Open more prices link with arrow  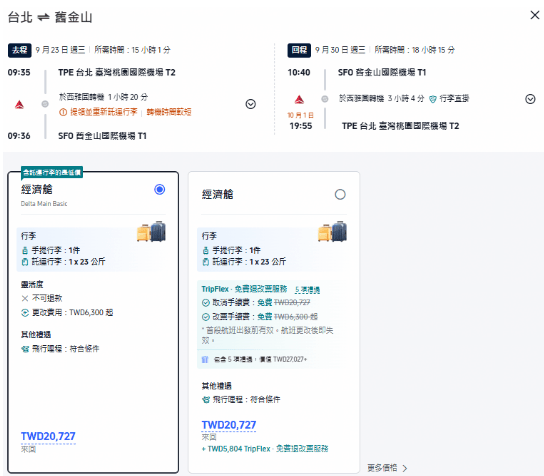click(x=387, y=468)
